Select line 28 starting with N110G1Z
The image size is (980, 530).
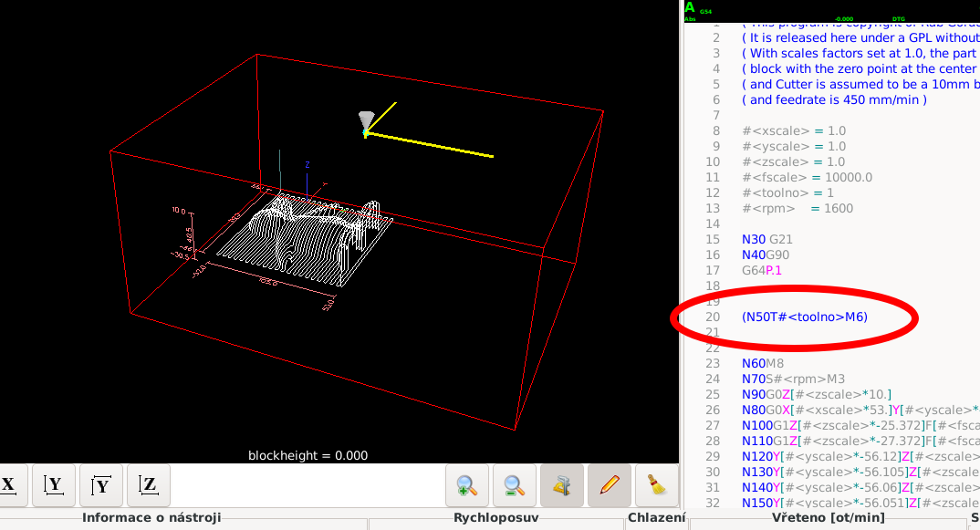pos(860,442)
